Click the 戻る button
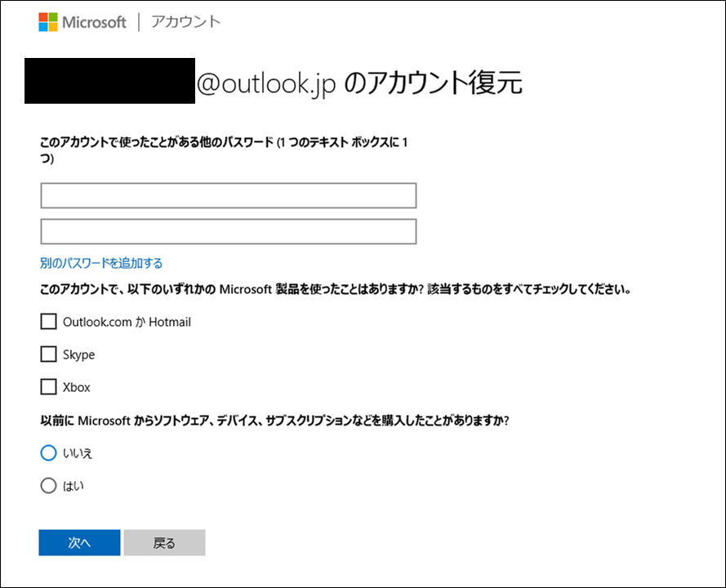 (164, 542)
